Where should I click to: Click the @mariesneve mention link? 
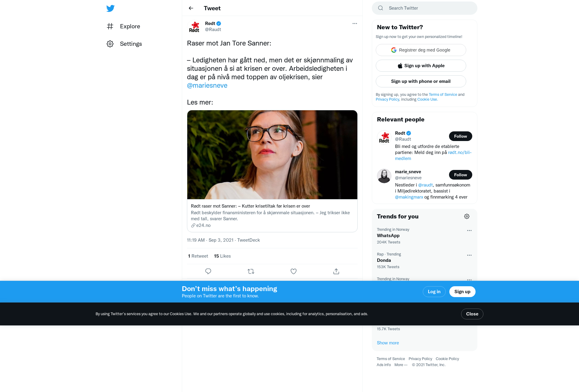pyautogui.click(x=207, y=85)
